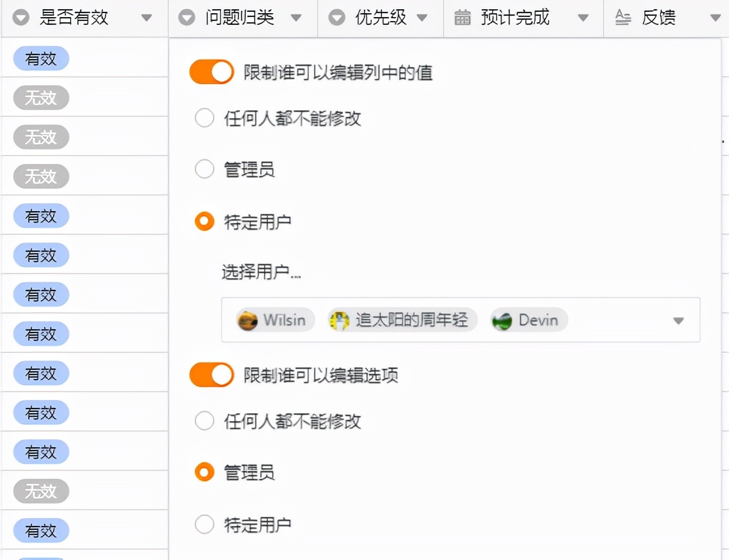Select 管理员 radio under 限制谁可以编辑列中的值
The height and width of the screenshot is (560, 729).
click(204, 169)
